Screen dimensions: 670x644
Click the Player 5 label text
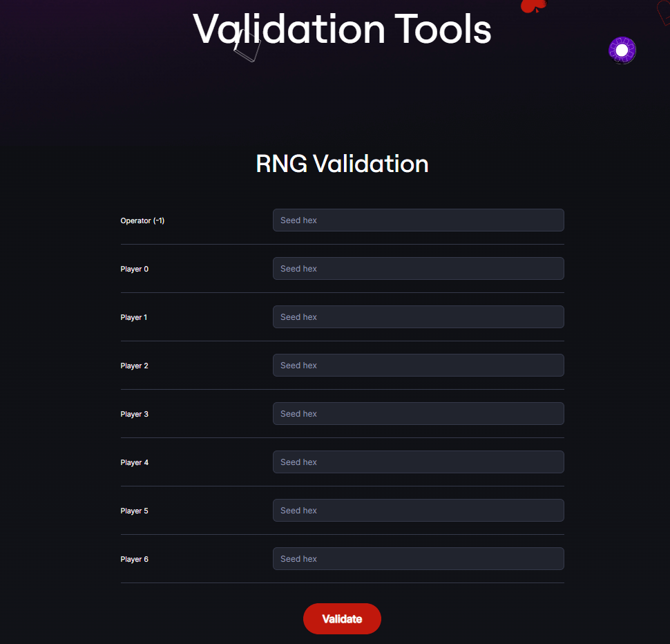pyautogui.click(x=134, y=511)
